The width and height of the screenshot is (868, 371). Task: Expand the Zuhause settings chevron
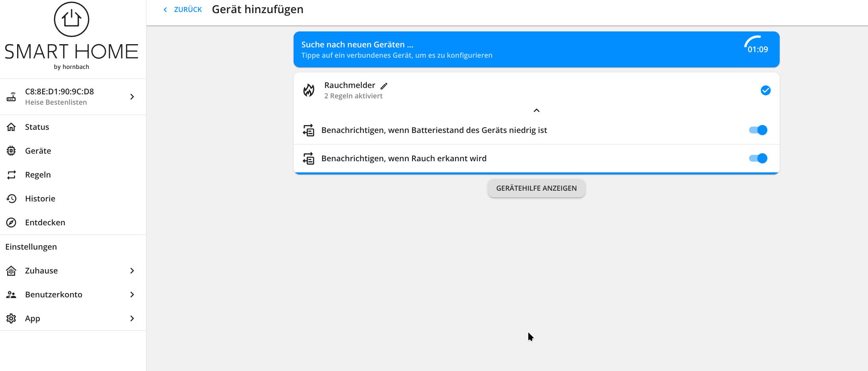132,271
